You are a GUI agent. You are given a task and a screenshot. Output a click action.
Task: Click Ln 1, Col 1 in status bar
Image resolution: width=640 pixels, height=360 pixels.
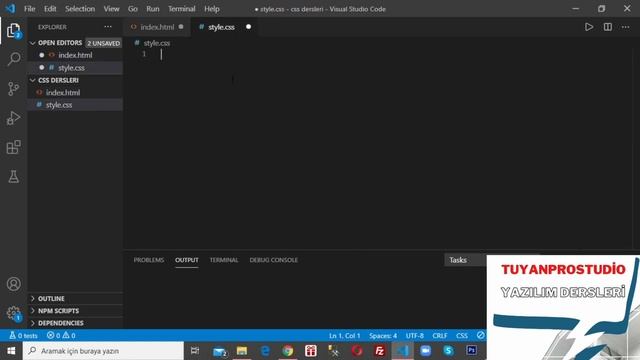pyautogui.click(x=344, y=336)
